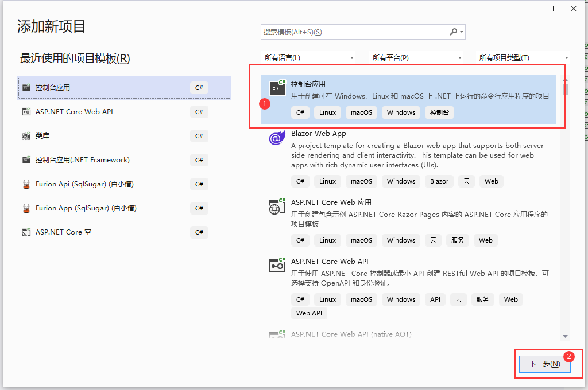Click Furion App (SqlSugar) template icon
Image resolution: width=588 pixels, height=390 pixels.
[x=26, y=208]
